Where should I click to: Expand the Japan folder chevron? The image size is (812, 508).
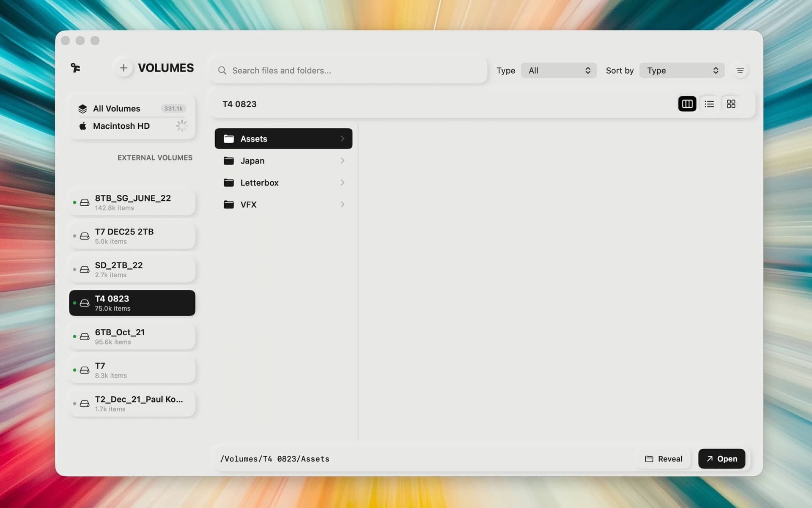coord(343,160)
